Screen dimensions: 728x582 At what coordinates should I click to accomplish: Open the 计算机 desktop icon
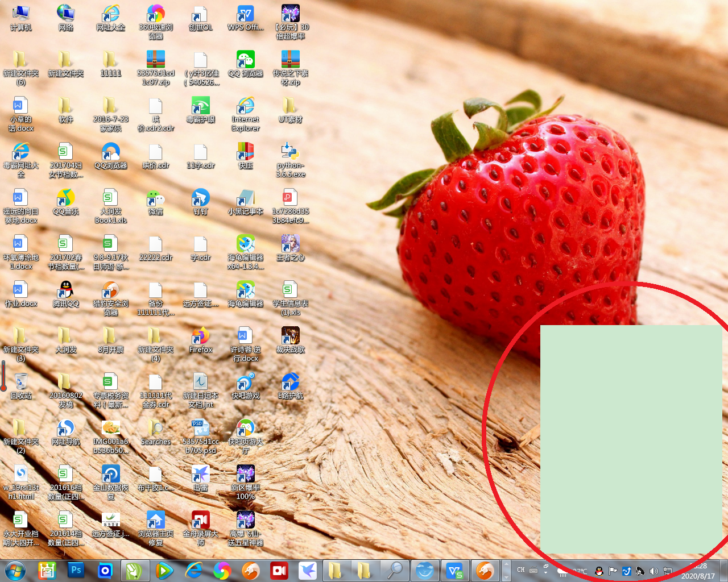(21, 18)
